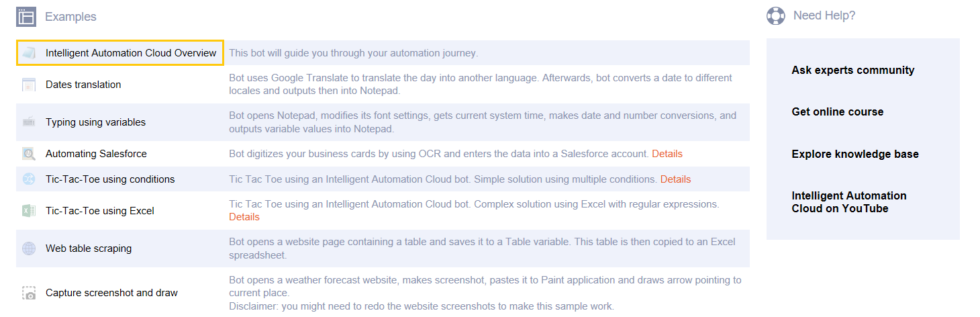This screenshot has width=980, height=317.
Task: Click Ask experts community
Action: click(x=853, y=70)
